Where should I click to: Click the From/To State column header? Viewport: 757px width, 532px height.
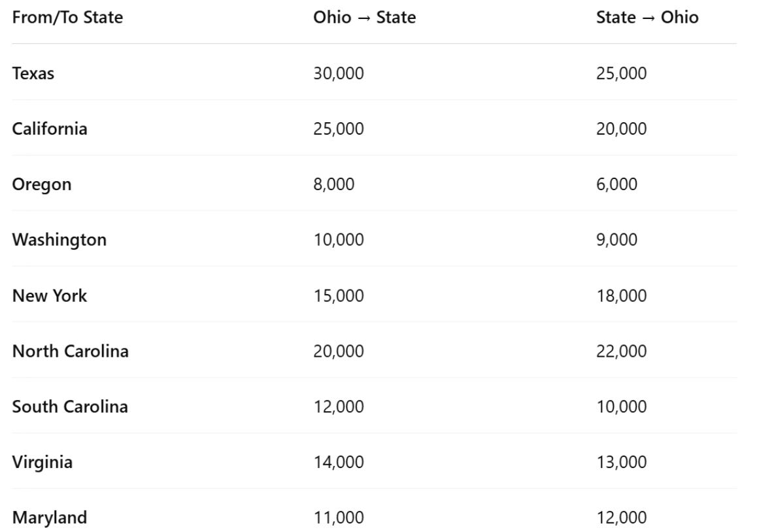tap(67, 18)
